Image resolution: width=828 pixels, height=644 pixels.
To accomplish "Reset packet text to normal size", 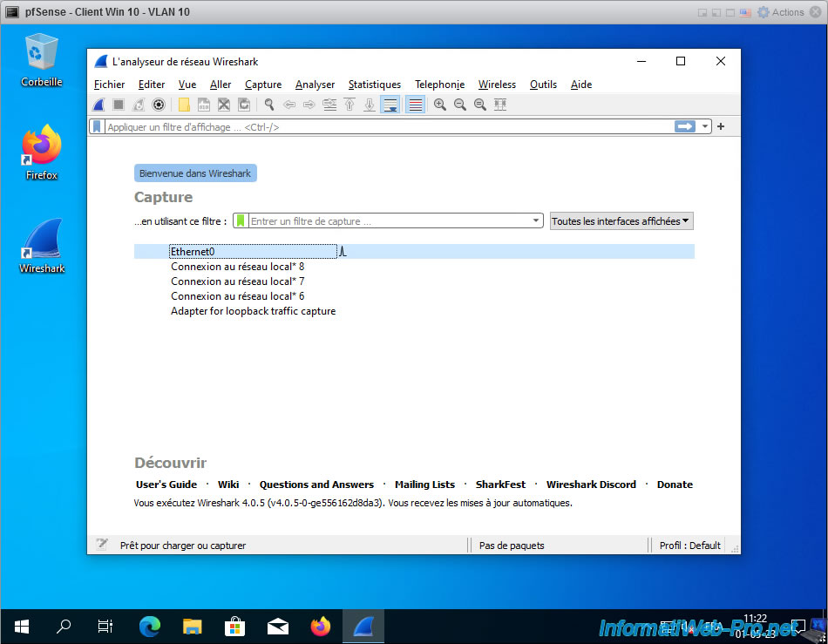I will click(x=480, y=105).
